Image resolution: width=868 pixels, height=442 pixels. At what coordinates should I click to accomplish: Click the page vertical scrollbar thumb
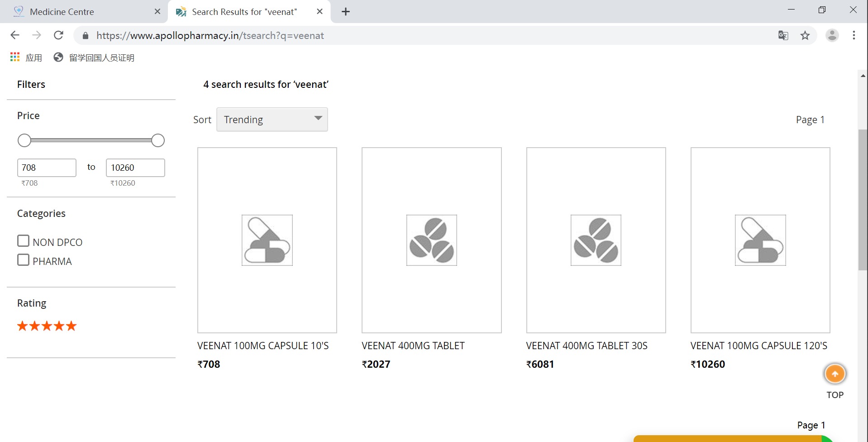pyautogui.click(x=863, y=200)
